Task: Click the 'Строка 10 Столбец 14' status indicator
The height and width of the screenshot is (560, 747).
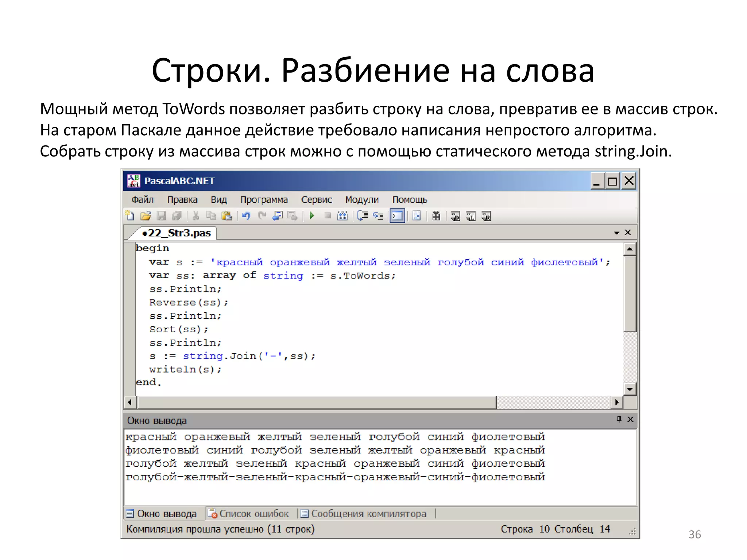Action: coord(555,529)
